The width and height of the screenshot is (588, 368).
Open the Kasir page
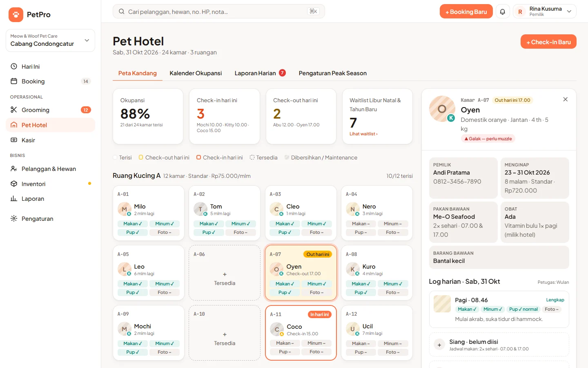point(51,140)
